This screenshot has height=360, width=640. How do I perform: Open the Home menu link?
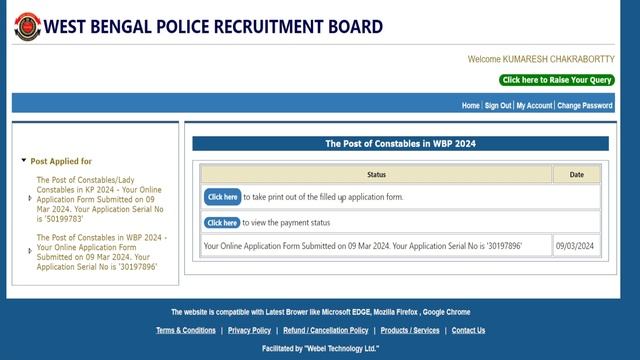coord(471,106)
